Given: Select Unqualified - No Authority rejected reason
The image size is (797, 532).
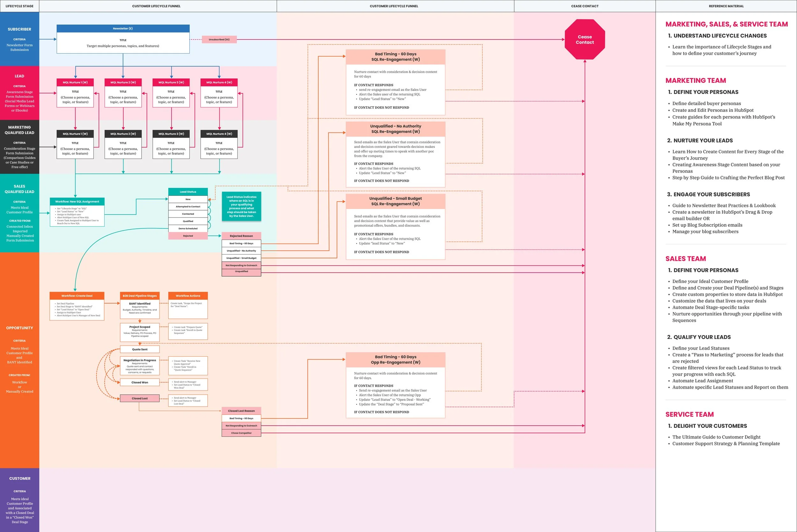Looking at the screenshot, I should coord(241,251).
